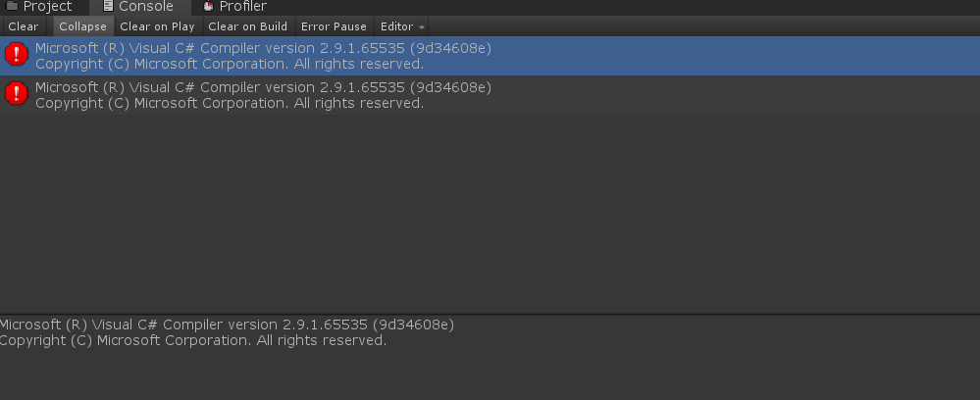
Task: Click the red error icon on the second entry
Action: 17,93
